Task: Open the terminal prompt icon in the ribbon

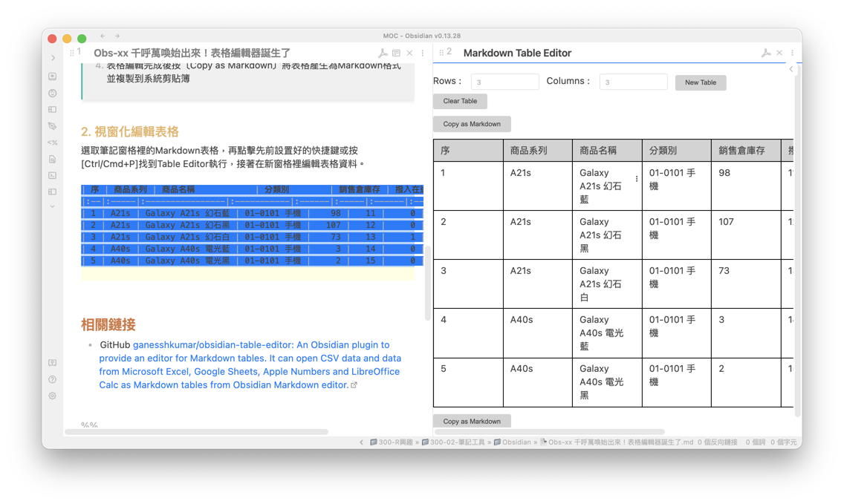Action: 52,175
